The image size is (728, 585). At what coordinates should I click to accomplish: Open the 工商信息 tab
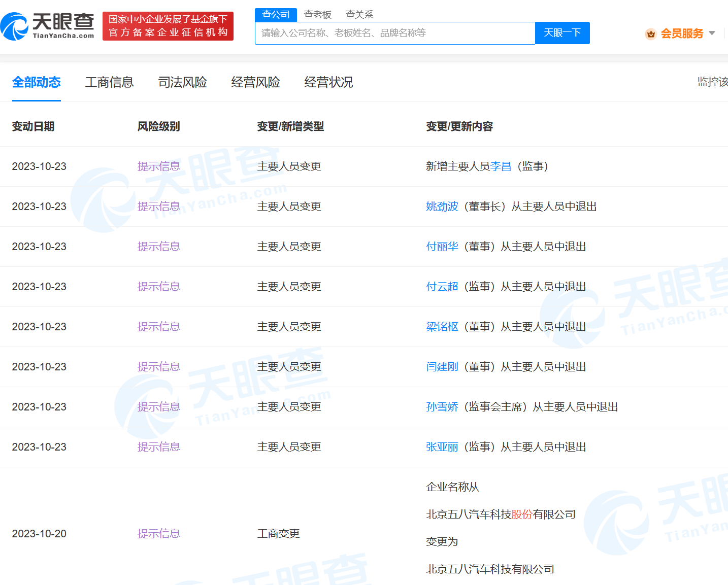pos(109,82)
